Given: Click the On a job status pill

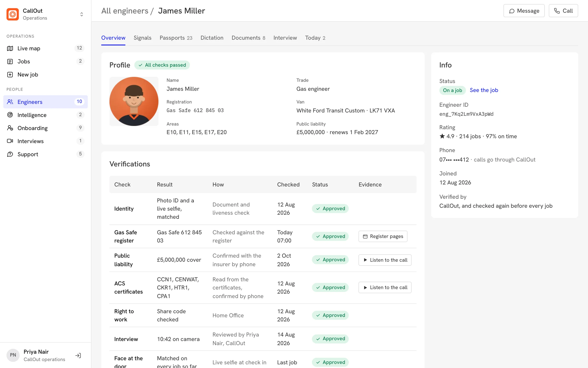Looking at the screenshot, I should tap(452, 90).
